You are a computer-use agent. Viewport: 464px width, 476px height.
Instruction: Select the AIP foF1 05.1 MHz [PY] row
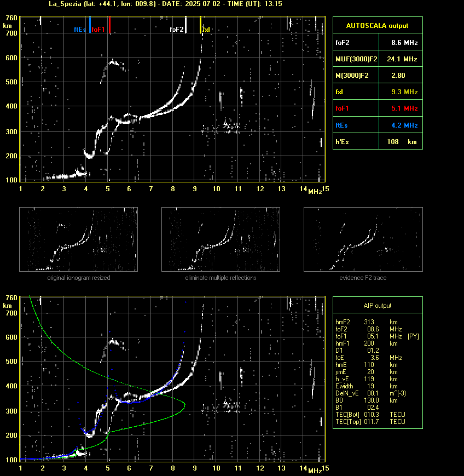(377, 336)
